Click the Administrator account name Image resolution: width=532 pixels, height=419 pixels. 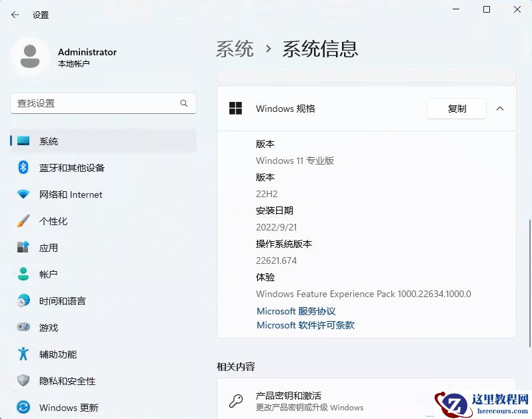pyautogui.click(x=87, y=52)
